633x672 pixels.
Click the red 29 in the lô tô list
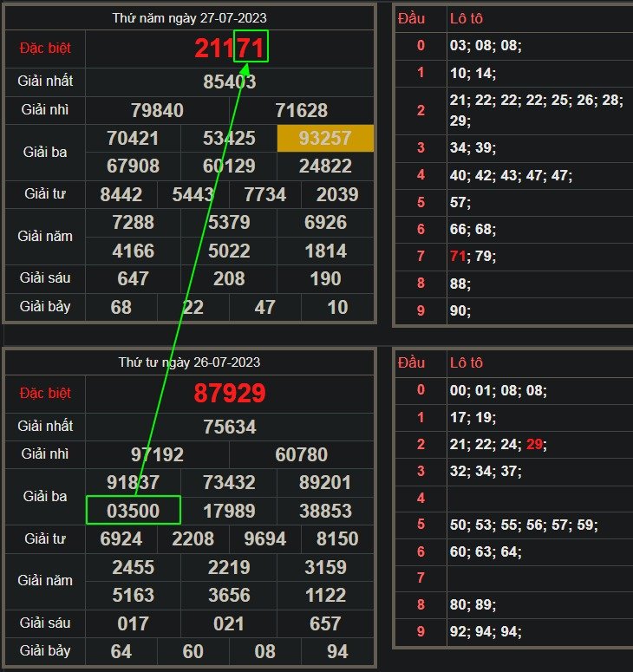(x=534, y=444)
